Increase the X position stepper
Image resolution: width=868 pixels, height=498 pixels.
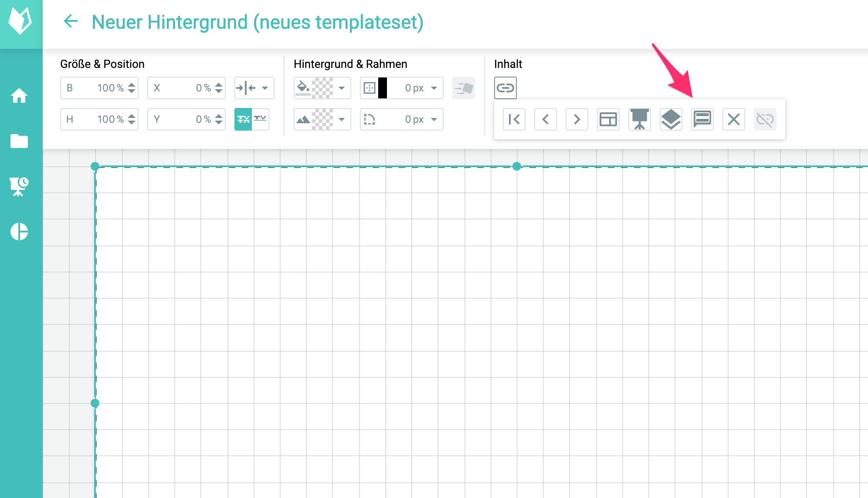coord(219,84)
